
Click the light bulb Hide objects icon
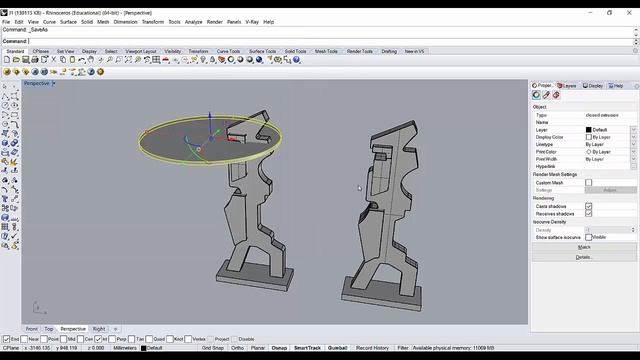tap(203, 60)
